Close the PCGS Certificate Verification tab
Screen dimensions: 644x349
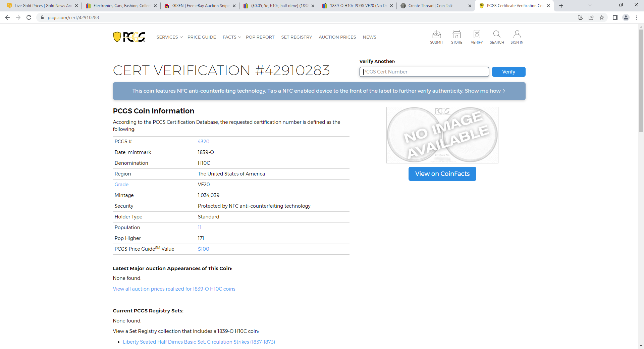click(x=548, y=6)
